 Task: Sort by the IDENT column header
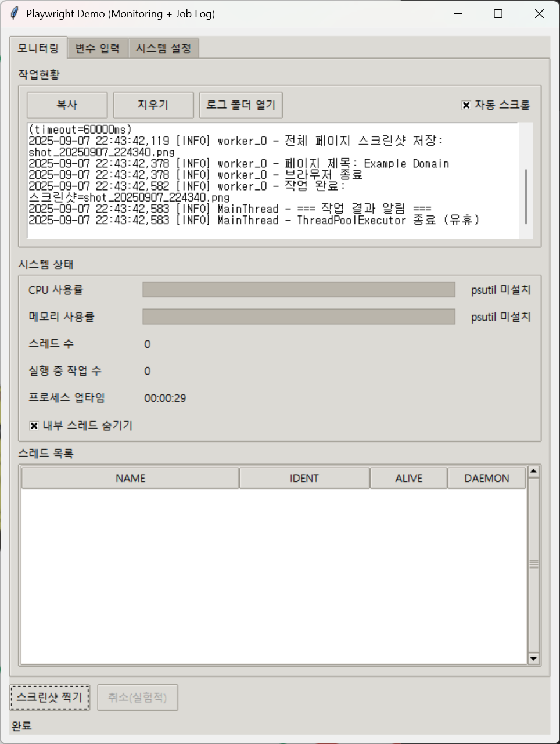pos(304,478)
